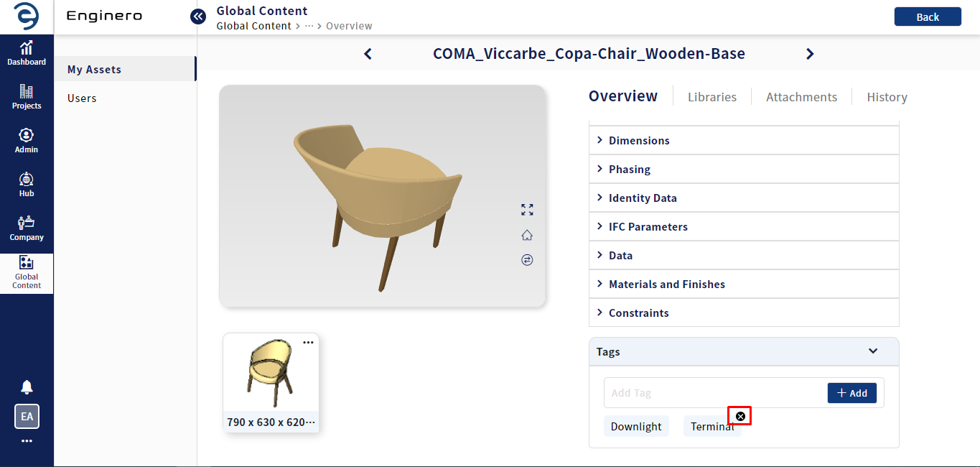The width and height of the screenshot is (980, 467).
Task: Open the Hub sidebar icon
Action: (x=27, y=185)
